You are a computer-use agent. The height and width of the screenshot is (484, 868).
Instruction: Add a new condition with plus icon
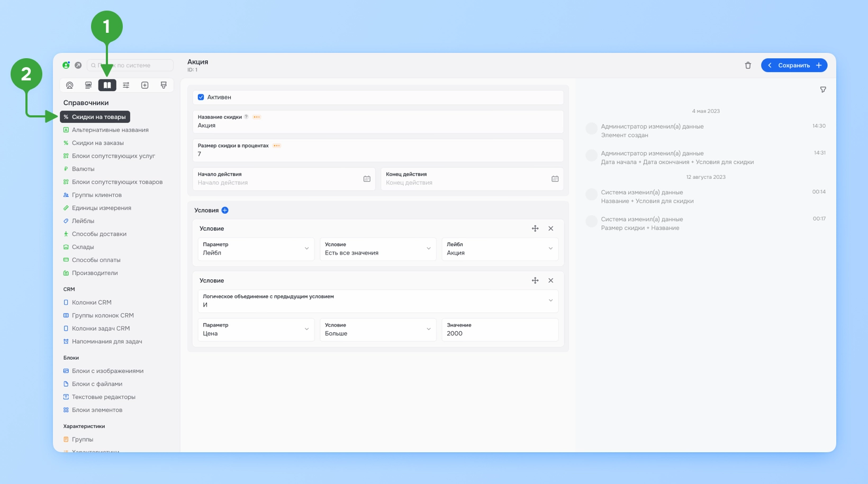tap(225, 211)
